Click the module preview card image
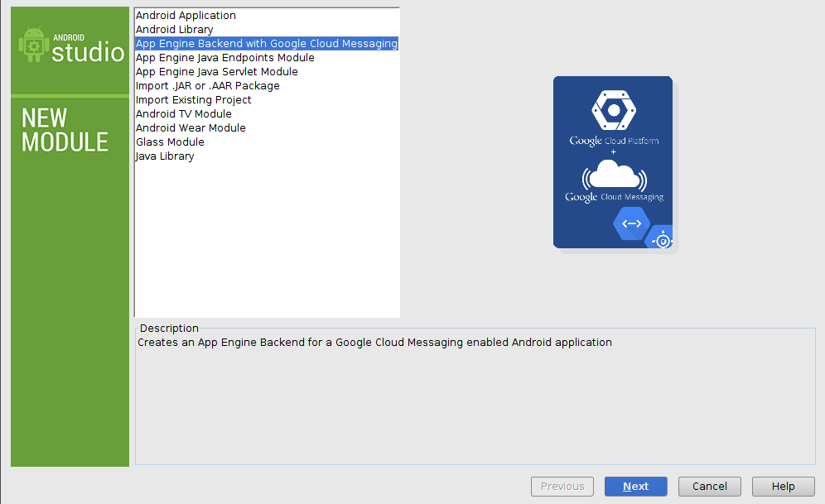Viewport: 825px width, 504px height. [x=613, y=162]
